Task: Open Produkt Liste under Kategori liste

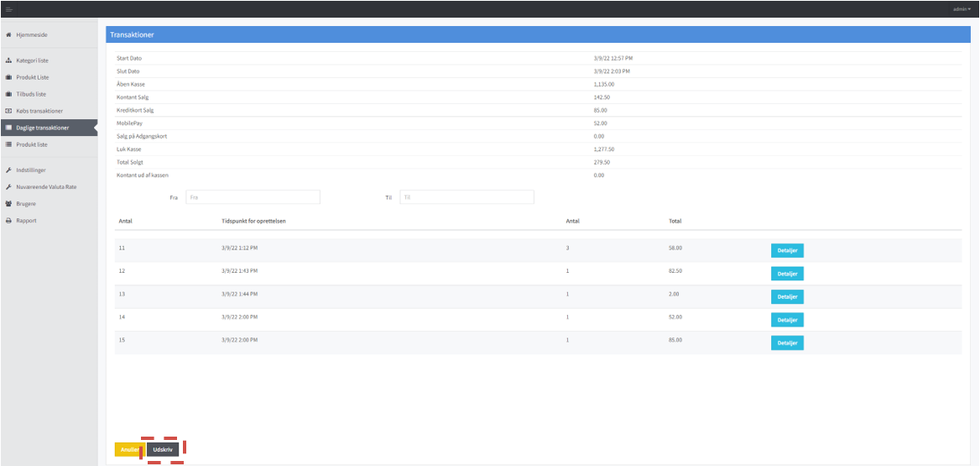Action: point(33,77)
